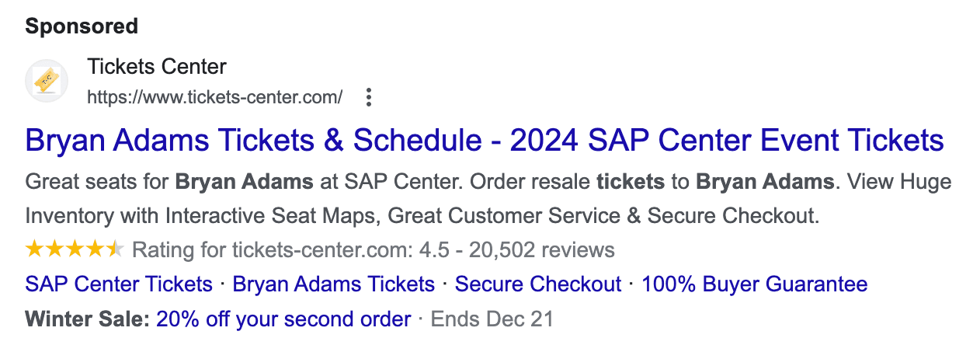Click the Tickets Center site name
The image size is (980, 359).
[x=158, y=67]
